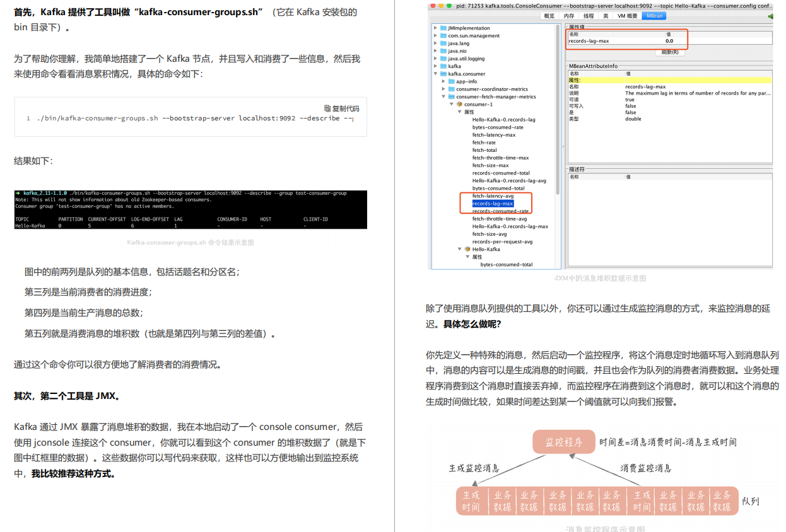Click the com.sun.management folder icon

point(443,36)
